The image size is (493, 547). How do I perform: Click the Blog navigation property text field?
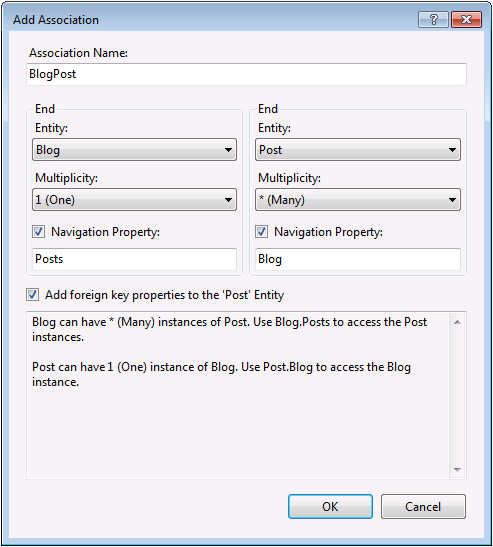point(358,259)
